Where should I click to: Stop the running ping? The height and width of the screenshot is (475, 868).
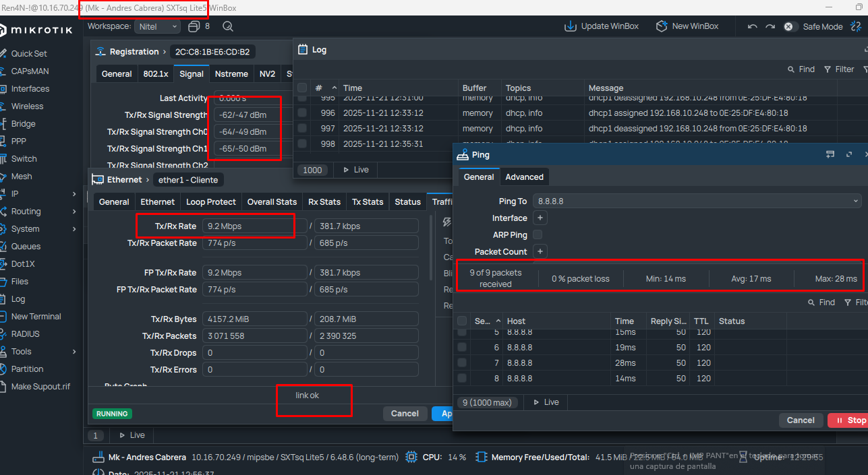point(850,420)
